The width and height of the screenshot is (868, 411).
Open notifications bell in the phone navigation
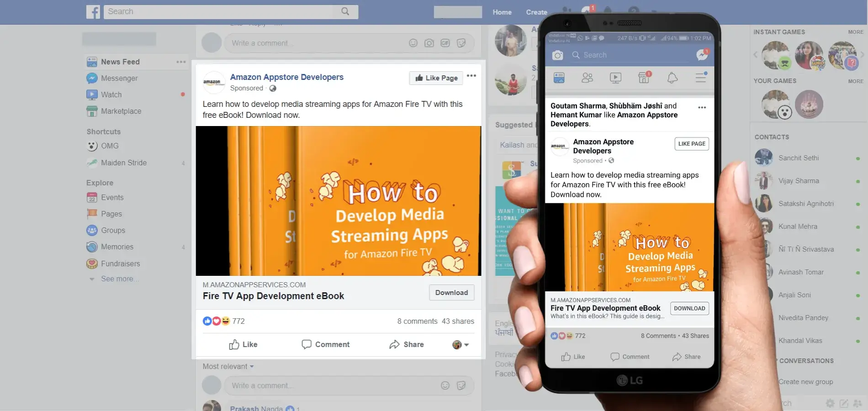click(672, 78)
